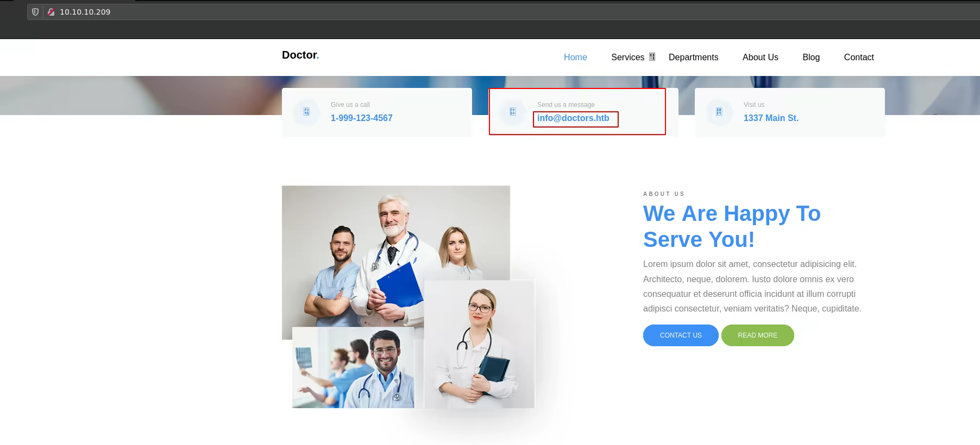Viewport: 980px width, 445px height.
Task: Click the envelope icon beside Send us a message
Action: click(512, 112)
